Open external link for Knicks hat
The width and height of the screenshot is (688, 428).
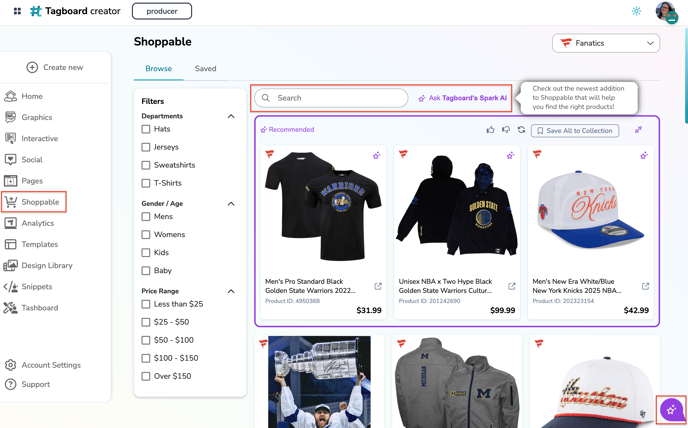pyautogui.click(x=645, y=286)
